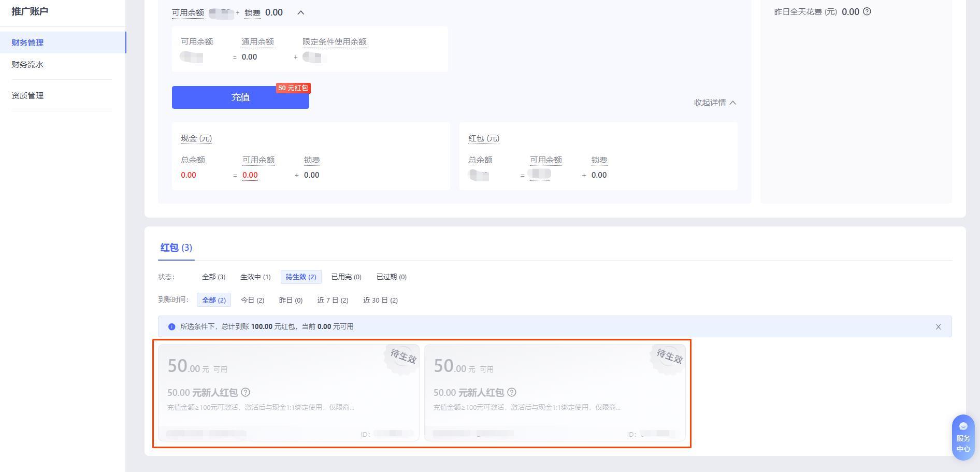Filter status by 生效中 (1)
Screen dimensions: 980x472
(255, 277)
